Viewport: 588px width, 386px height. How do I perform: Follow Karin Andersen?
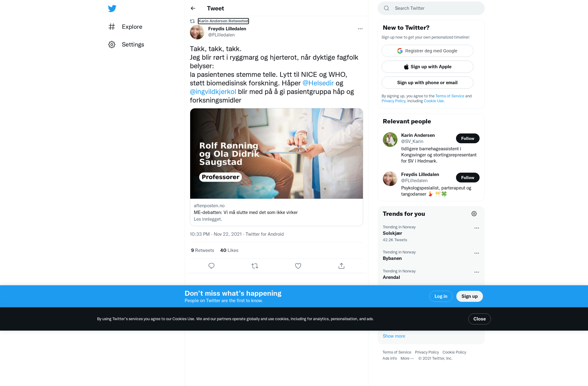[x=468, y=138]
